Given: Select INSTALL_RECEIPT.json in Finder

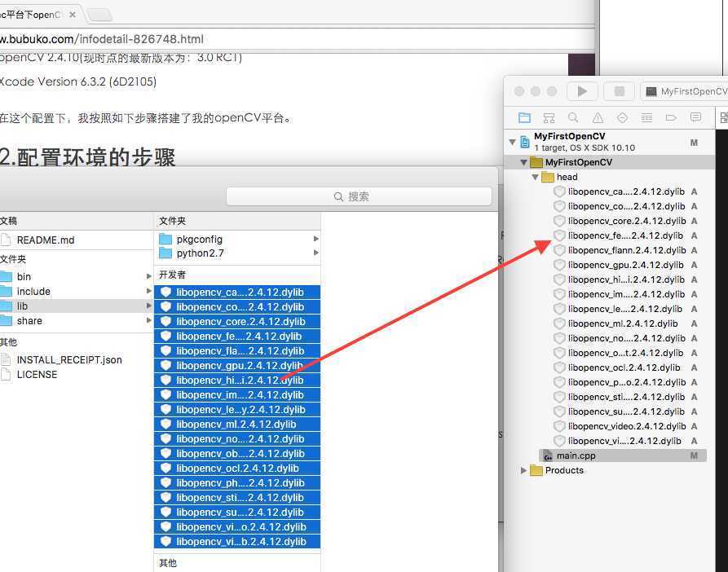Looking at the screenshot, I should pos(69,360).
